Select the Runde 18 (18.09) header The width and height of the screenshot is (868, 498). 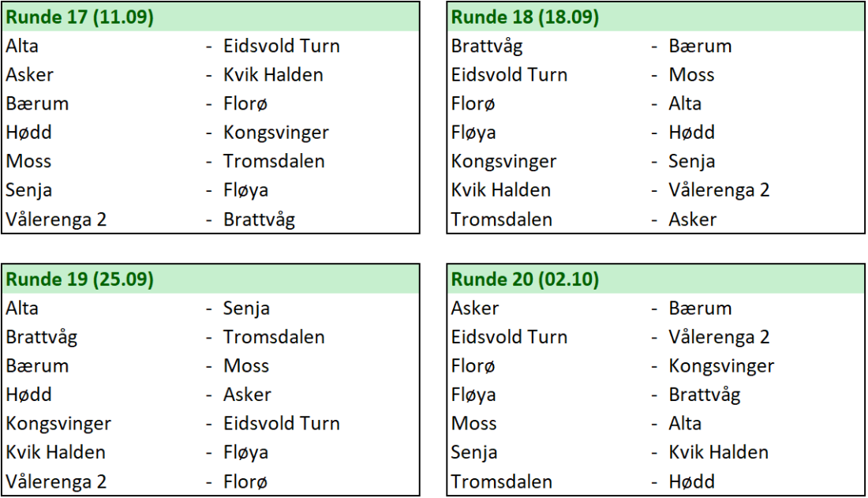525,17
